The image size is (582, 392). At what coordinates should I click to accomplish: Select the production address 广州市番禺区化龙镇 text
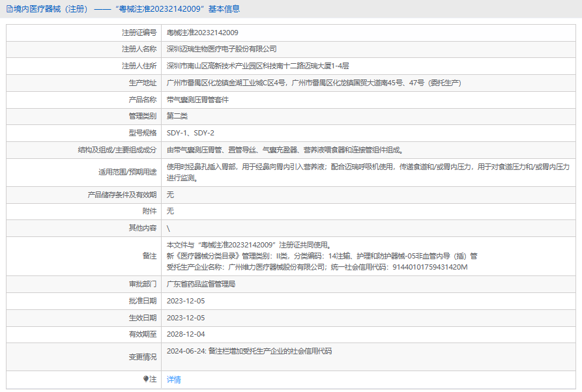click(198, 83)
